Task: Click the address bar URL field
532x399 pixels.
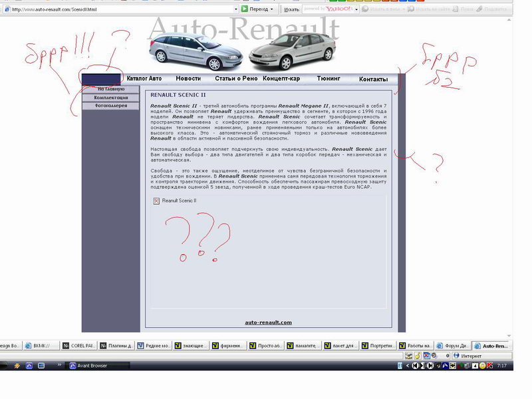Action: pyautogui.click(x=120, y=9)
